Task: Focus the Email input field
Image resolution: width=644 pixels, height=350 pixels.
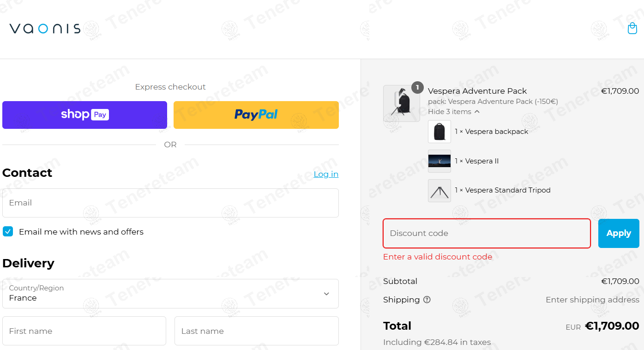Action: 170,203
